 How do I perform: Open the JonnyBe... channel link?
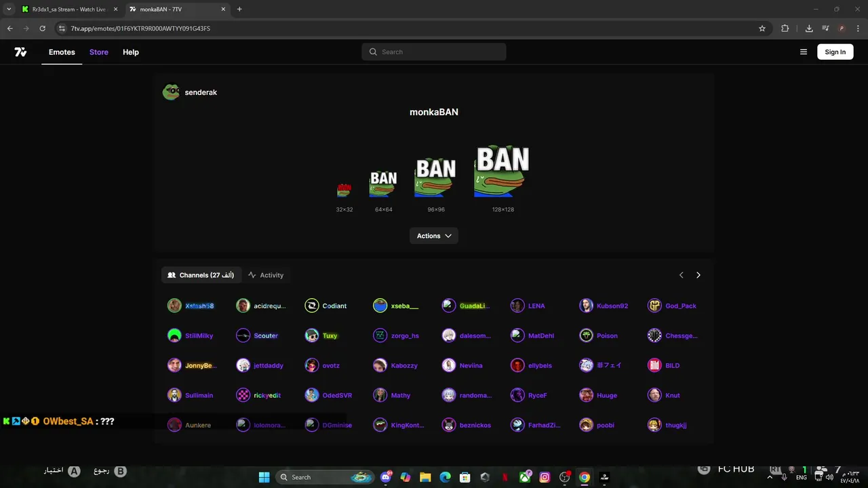coord(201,365)
